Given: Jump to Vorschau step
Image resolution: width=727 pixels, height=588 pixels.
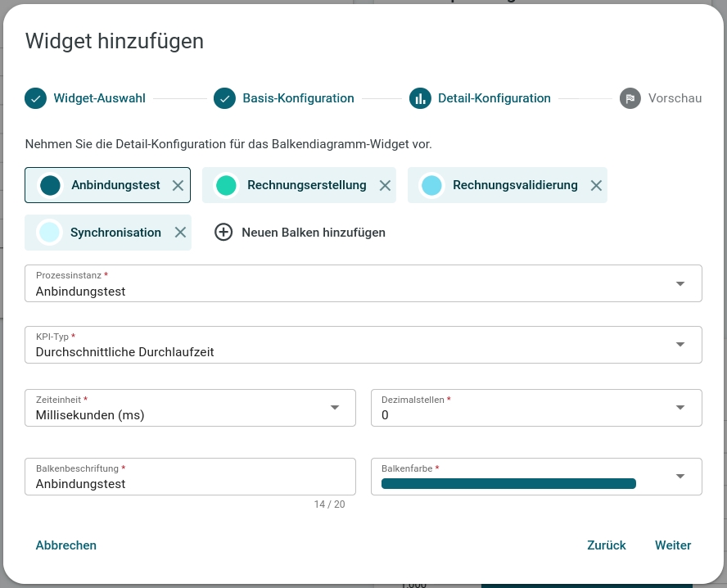Looking at the screenshot, I should (x=675, y=98).
